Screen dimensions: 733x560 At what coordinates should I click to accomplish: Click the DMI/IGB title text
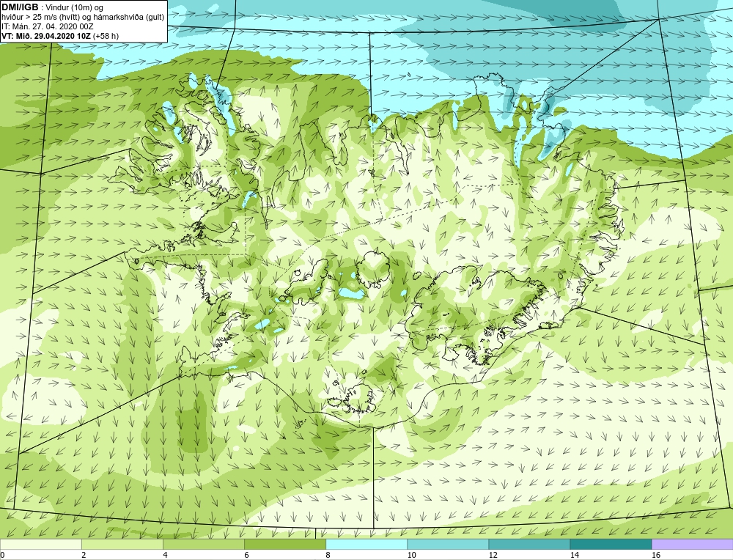click(x=20, y=7)
